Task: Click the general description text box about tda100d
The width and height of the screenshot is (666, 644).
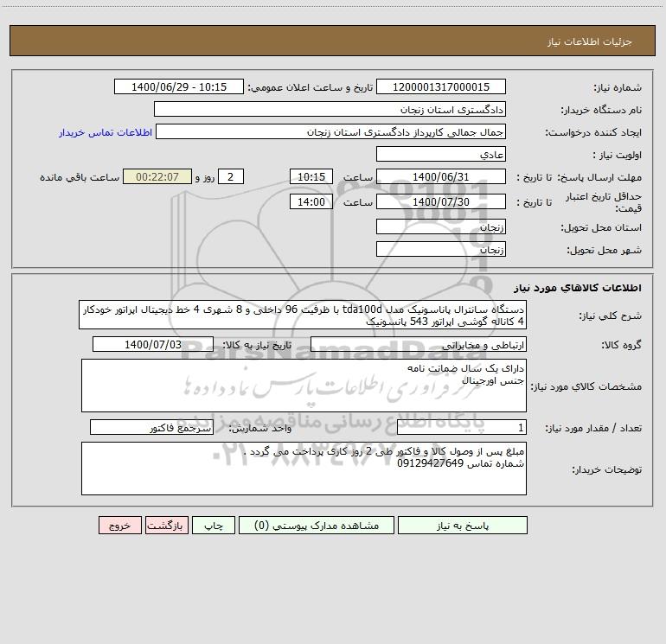Action: pos(303,315)
